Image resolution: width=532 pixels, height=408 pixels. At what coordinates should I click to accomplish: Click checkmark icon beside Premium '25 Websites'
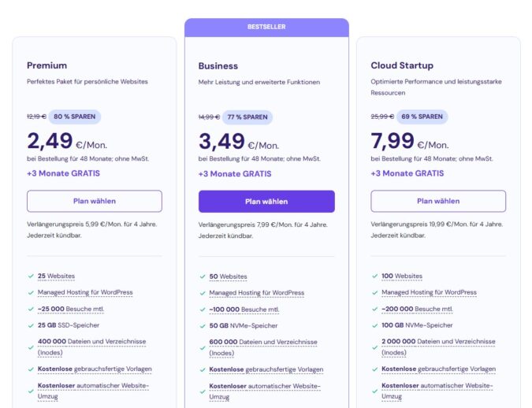coord(31,276)
